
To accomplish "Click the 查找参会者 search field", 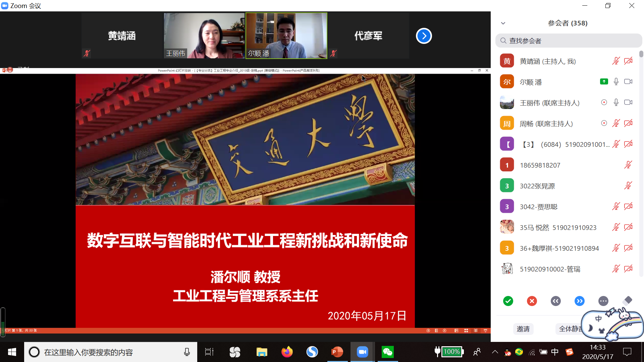I will pyautogui.click(x=569, y=41).
